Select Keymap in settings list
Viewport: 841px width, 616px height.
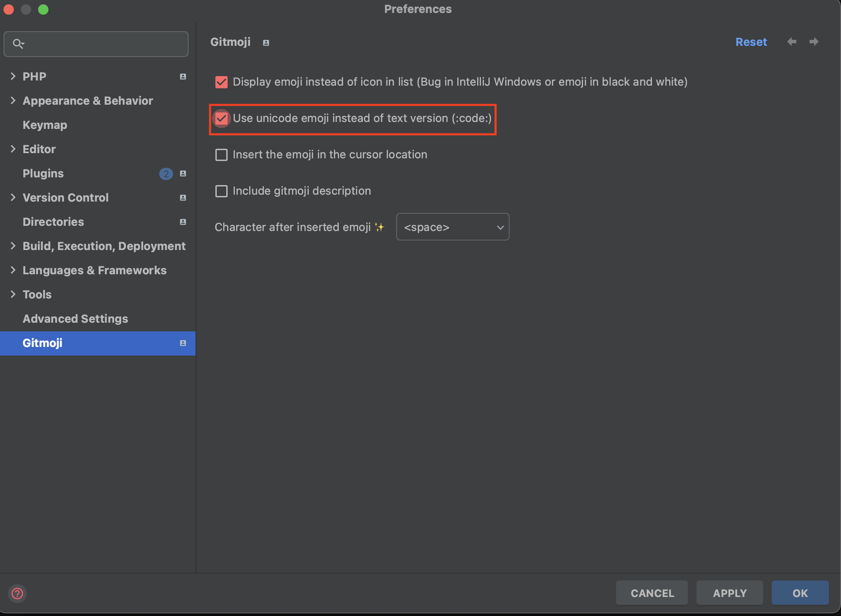(45, 125)
